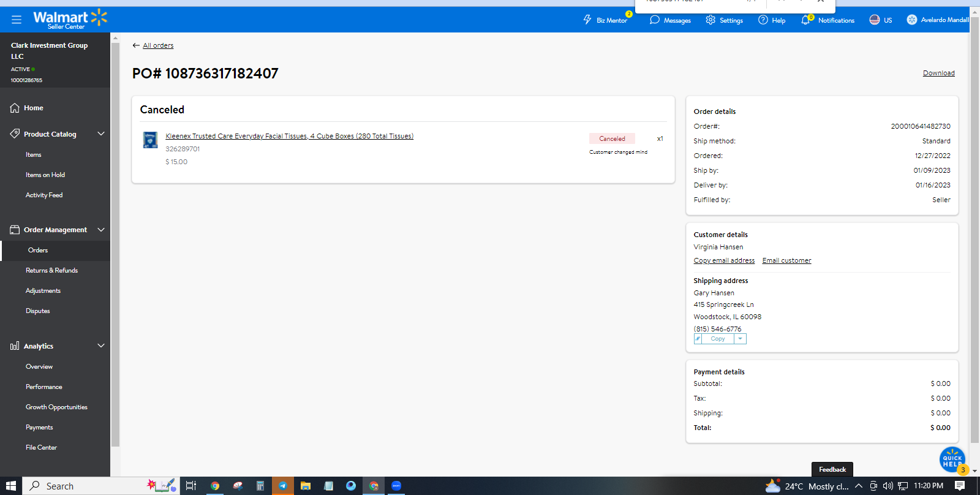
Task: Click the page vertical scrollbar
Action: tap(975, 230)
